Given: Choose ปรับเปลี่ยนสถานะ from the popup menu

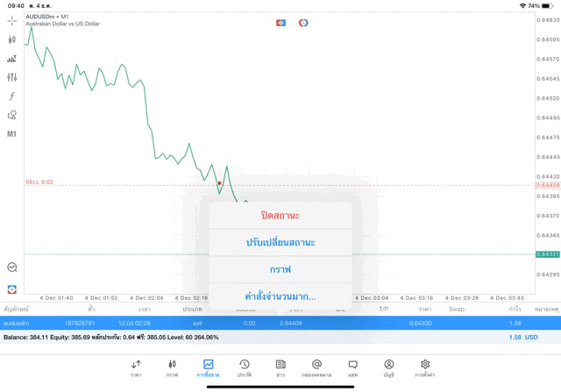Looking at the screenshot, I should 280,242.
